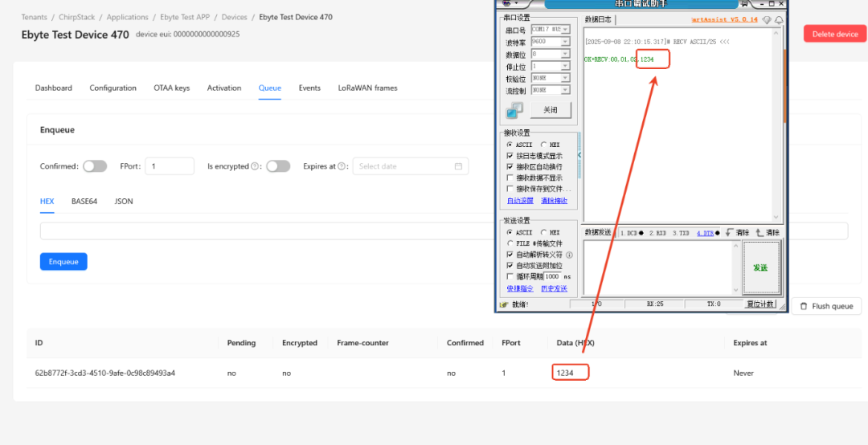Open the 校验位 NONE dropdown
Viewport: 868px width, 445px height.
click(551, 78)
